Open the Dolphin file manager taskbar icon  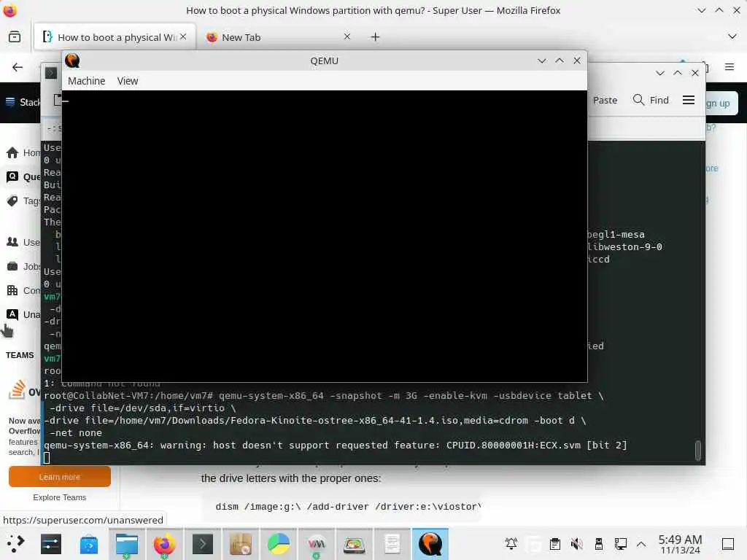pos(127,544)
